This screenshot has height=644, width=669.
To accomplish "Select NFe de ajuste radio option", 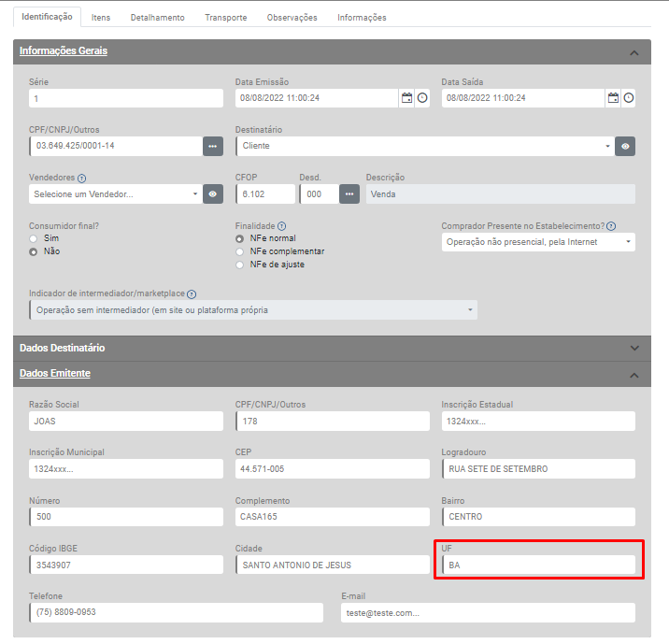I will click(240, 265).
